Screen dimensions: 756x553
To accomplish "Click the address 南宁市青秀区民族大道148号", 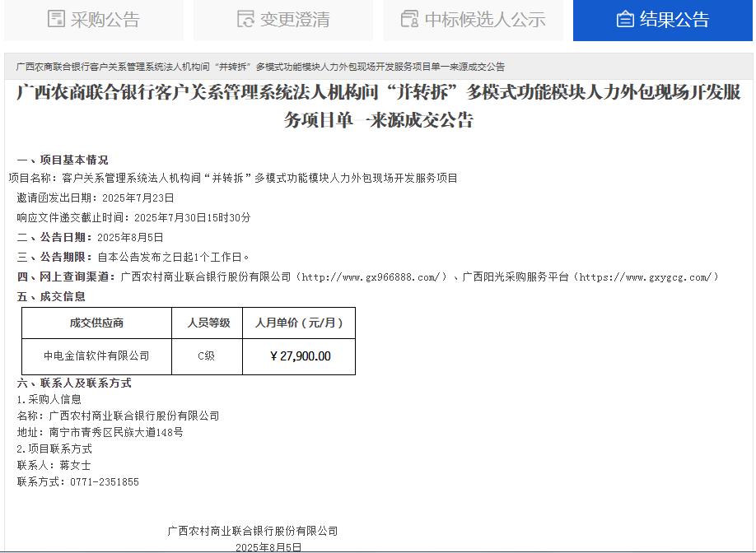I will [116, 433].
